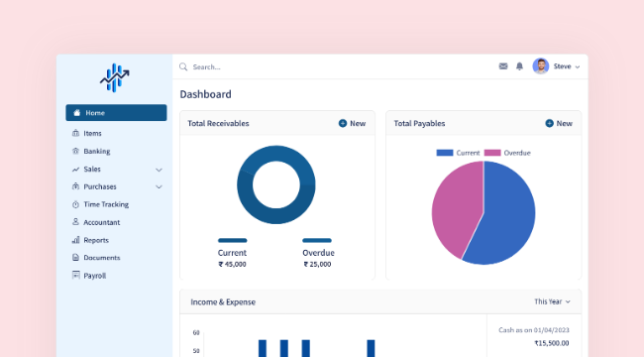Click the Income & Expense heading
This screenshot has width=644, height=357.
[x=223, y=301]
